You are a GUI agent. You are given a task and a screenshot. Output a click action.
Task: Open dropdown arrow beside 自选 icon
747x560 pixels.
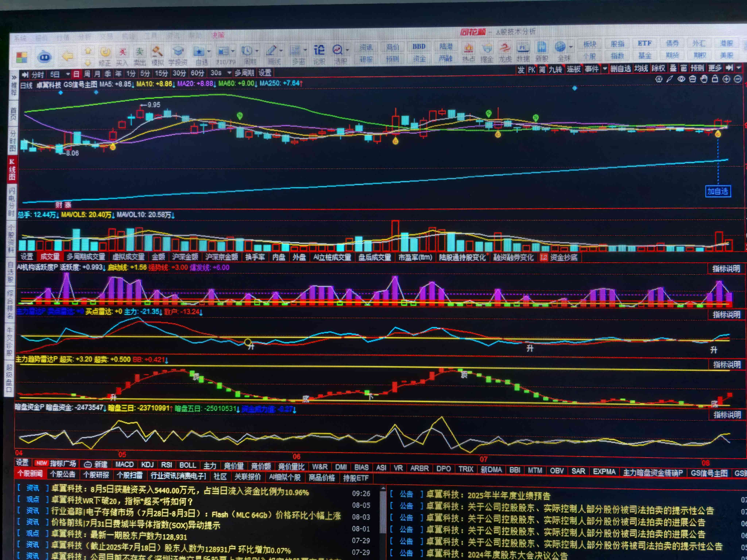pos(209,52)
